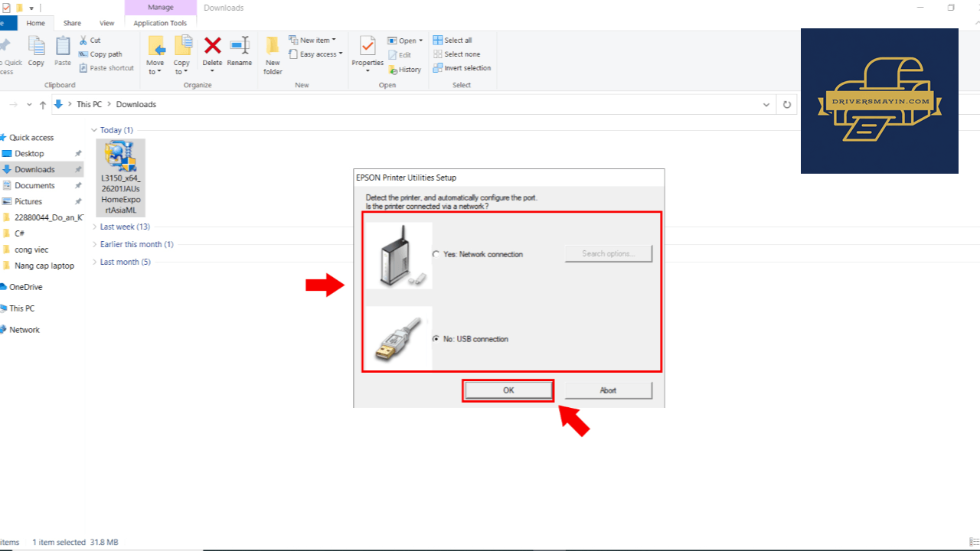The height and width of the screenshot is (551, 980).
Task: Click the Properties checkmark icon
Action: (367, 46)
